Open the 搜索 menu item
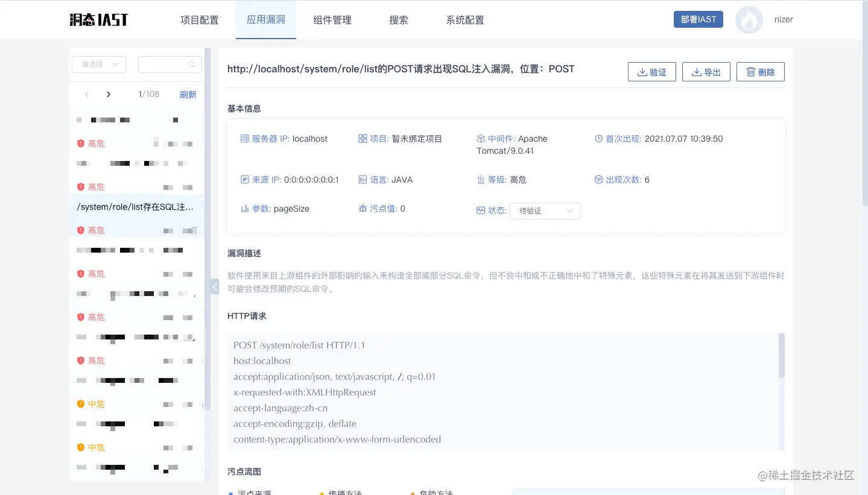This screenshot has height=495, width=868. 398,19
